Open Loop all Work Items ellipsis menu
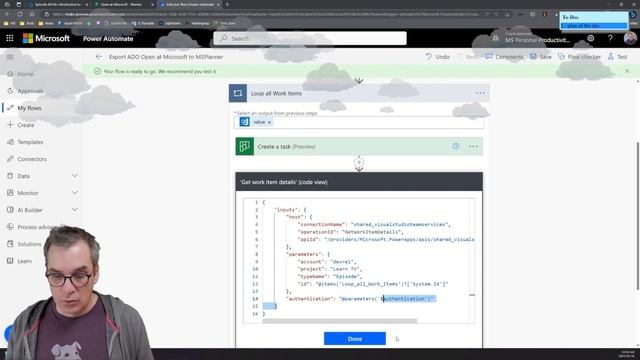The image size is (640, 360). 480,93
